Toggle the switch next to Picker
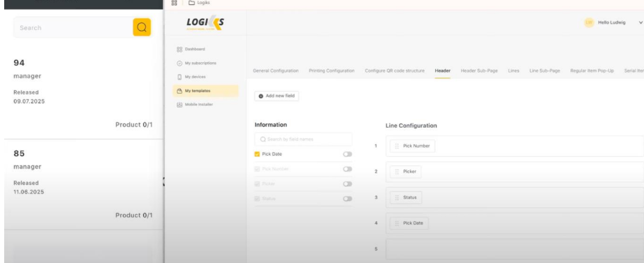The image size is (644, 263). (x=347, y=183)
